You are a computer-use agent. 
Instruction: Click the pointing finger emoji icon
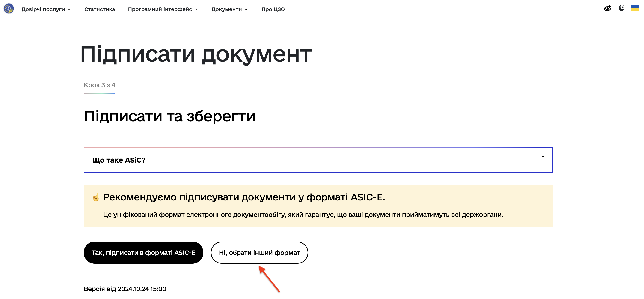[96, 197]
